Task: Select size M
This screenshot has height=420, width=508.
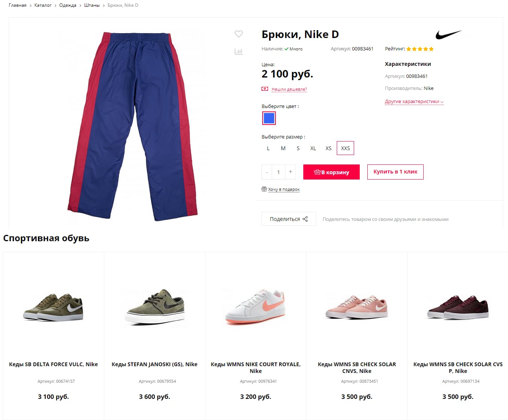Action: click(283, 148)
